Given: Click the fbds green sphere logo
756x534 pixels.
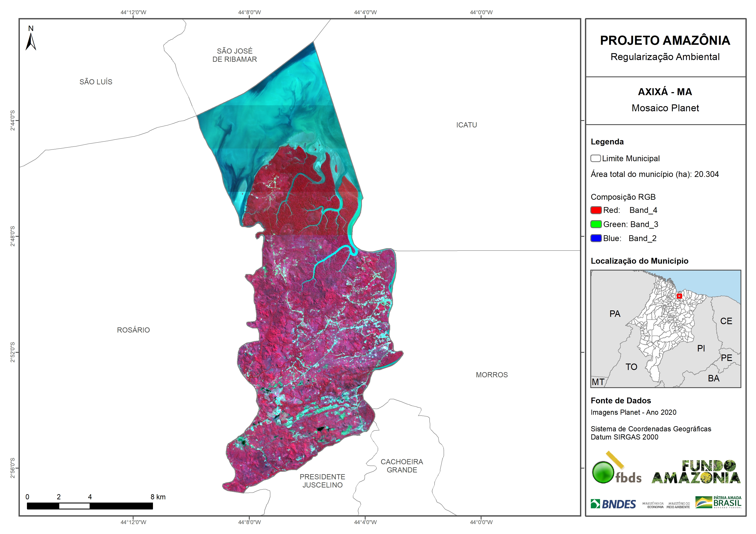Looking at the screenshot, I should point(603,472).
